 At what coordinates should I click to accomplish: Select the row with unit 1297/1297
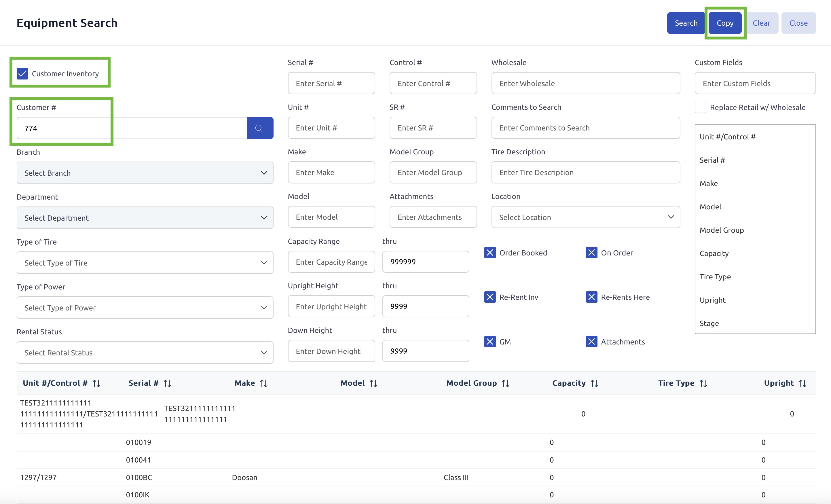coord(416,477)
